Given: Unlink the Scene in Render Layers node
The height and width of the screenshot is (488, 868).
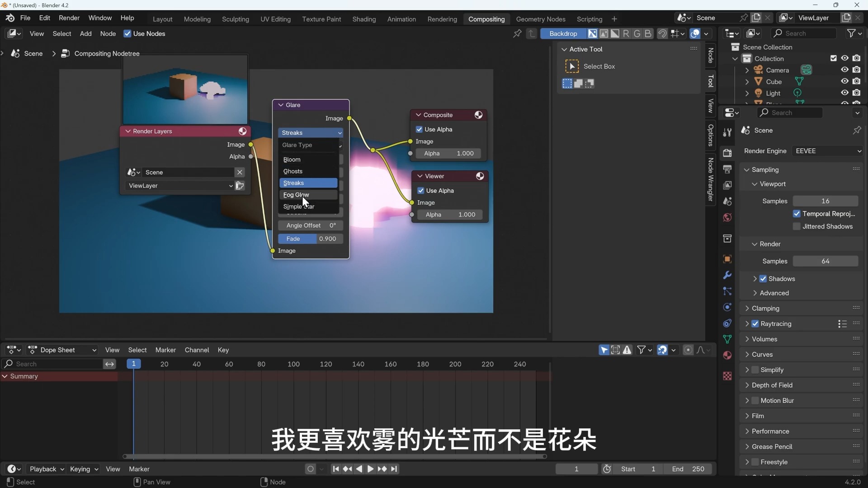Looking at the screenshot, I should pos(240,172).
